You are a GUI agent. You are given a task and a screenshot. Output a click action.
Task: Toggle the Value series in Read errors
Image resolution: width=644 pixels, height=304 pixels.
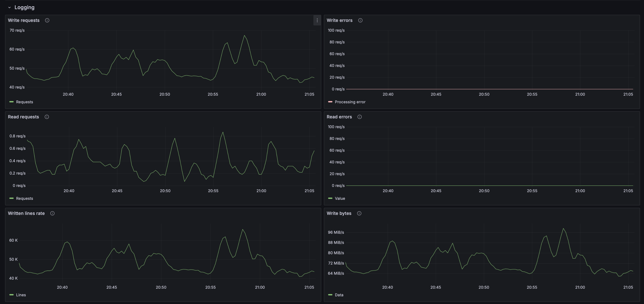[340, 198]
